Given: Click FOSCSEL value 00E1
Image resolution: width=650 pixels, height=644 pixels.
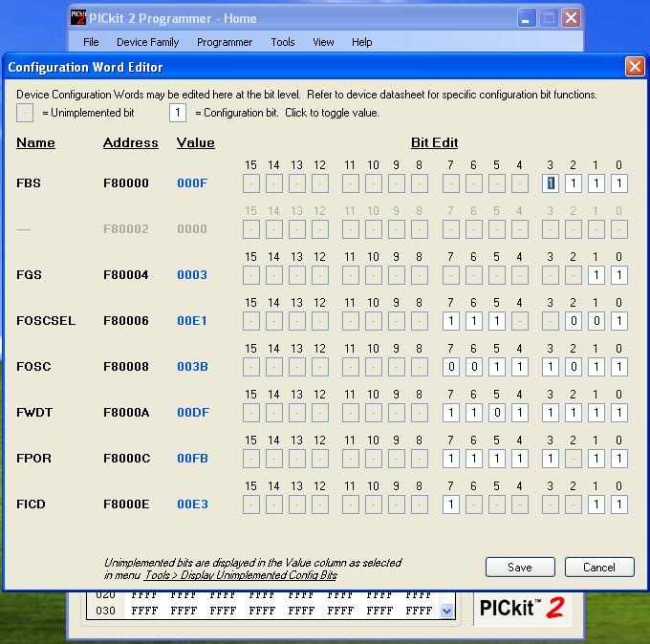Looking at the screenshot, I should click(x=192, y=321).
